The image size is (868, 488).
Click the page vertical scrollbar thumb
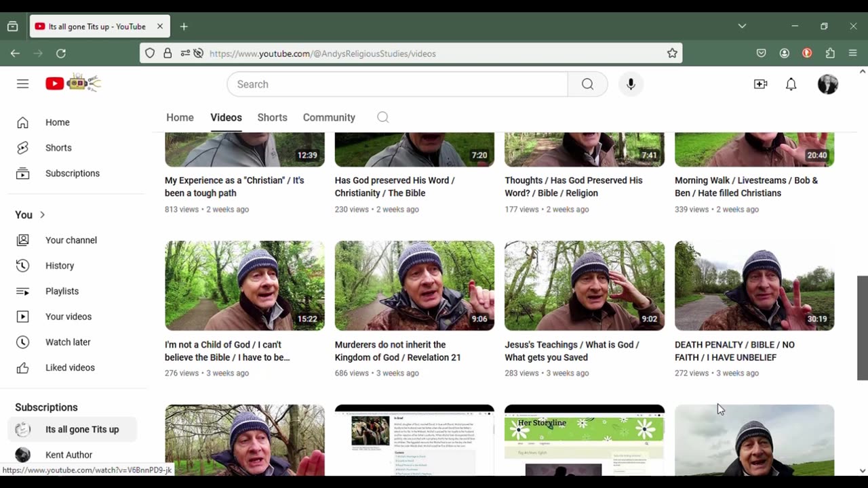pyautogui.click(x=862, y=328)
